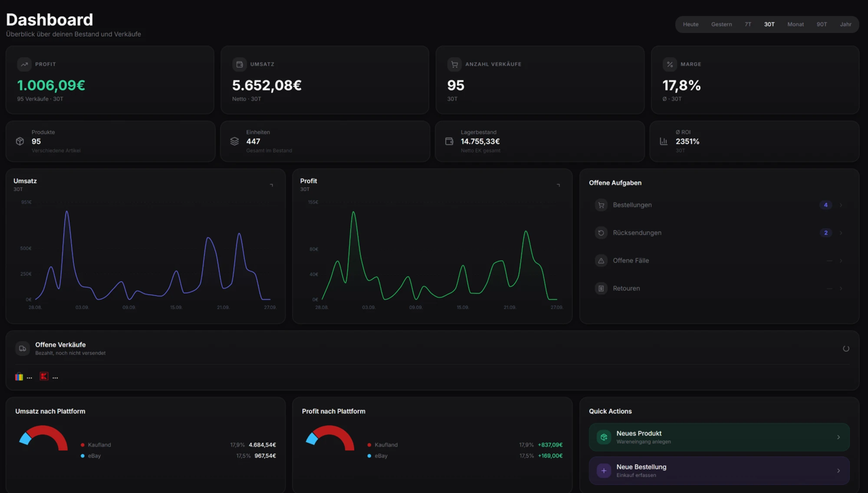Screen dimensions: 868x493
Task: Open Rücksendungen via its chevron arrow
Action: coord(841,233)
